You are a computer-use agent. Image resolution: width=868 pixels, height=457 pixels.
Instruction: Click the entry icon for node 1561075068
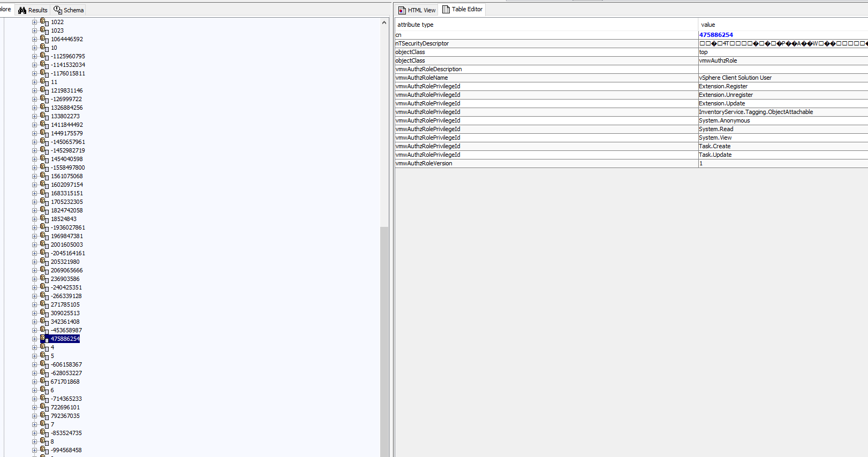(44, 176)
